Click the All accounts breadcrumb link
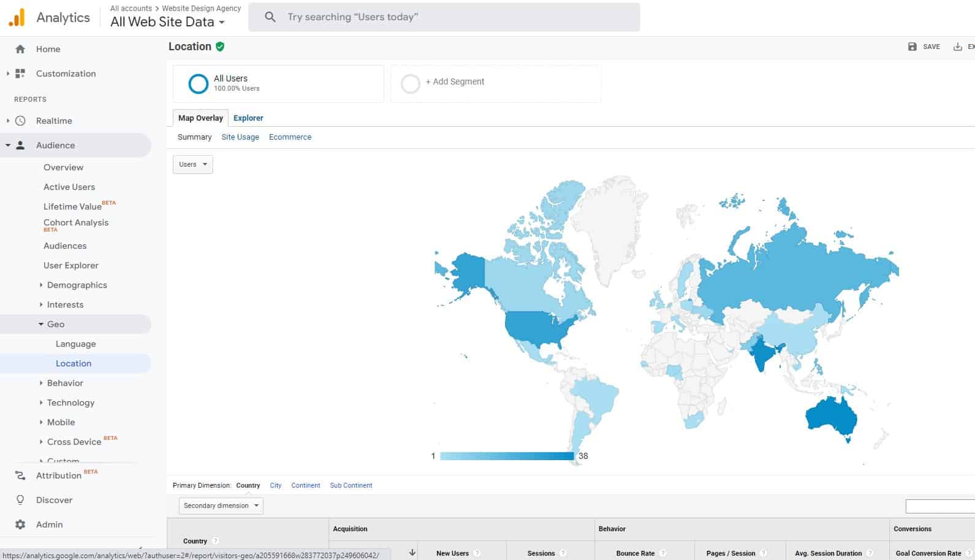 (131, 9)
